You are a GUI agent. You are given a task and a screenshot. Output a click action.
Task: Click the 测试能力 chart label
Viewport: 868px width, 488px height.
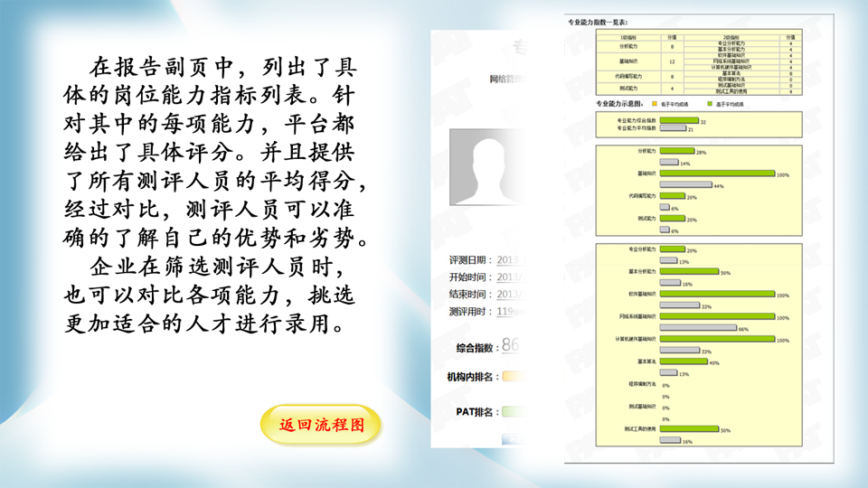point(646,219)
